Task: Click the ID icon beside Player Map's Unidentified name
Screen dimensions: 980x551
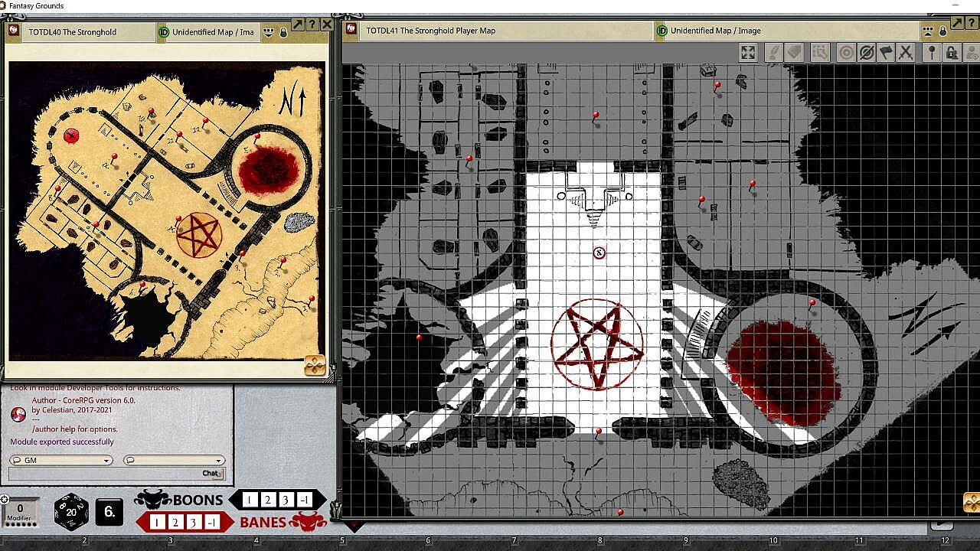Action: click(661, 31)
